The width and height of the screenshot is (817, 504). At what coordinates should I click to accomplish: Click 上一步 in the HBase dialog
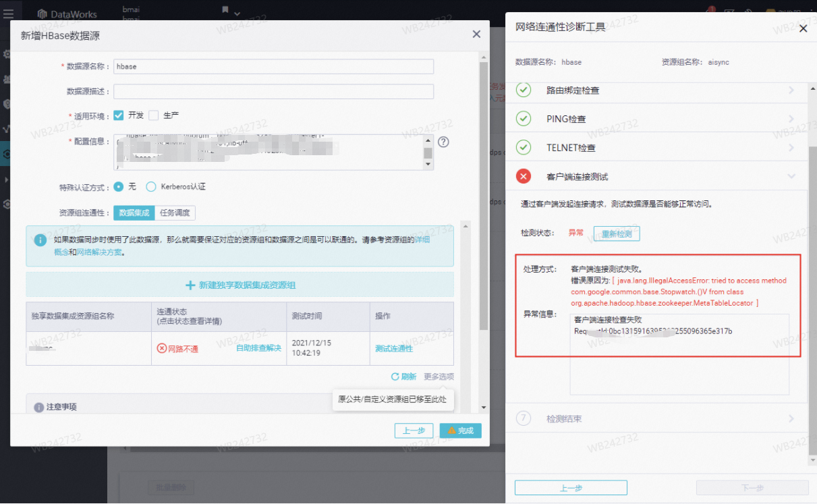(414, 430)
